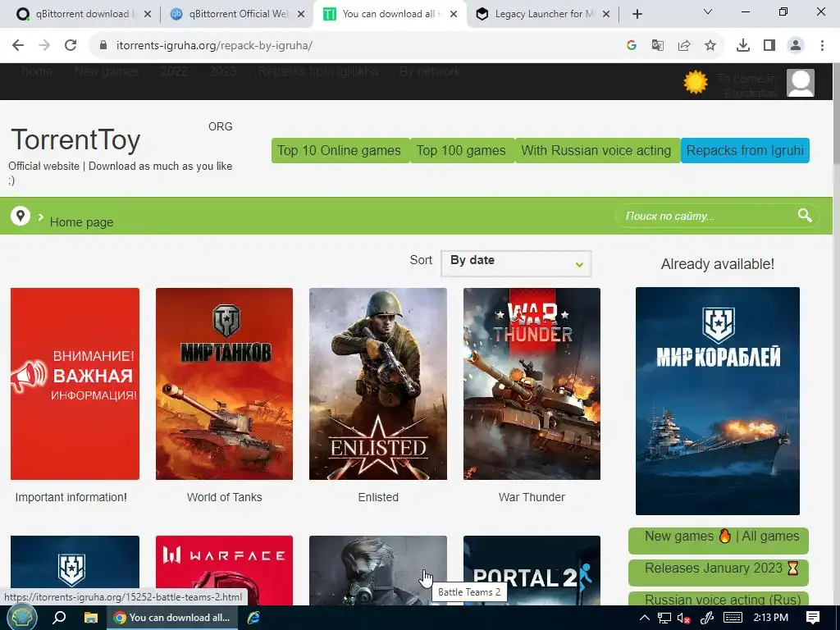Switch to qBittorrent Official Website tab
Image resolution: width=840 pixels, height=630 pixels.
point(235,14)
